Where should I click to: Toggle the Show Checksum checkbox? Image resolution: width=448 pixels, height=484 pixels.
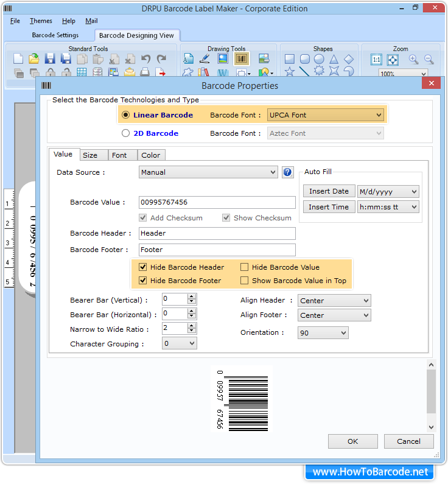tap(226, 217)
